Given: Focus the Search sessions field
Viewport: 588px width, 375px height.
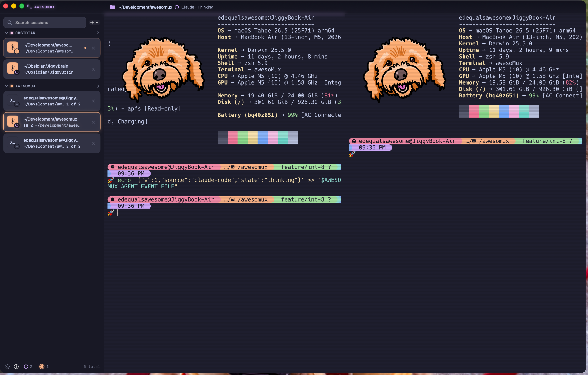Looking at the screenshot, I should tap(45, 23).
